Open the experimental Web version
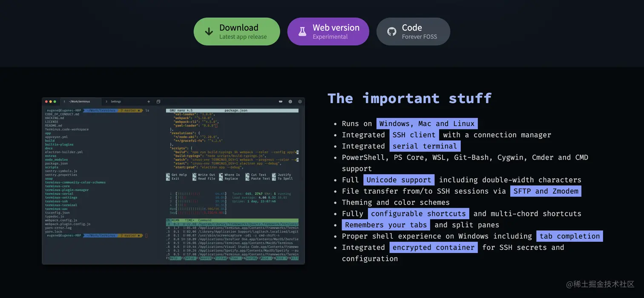The width and height of the screenshot is (644, 298). (328, 31)
